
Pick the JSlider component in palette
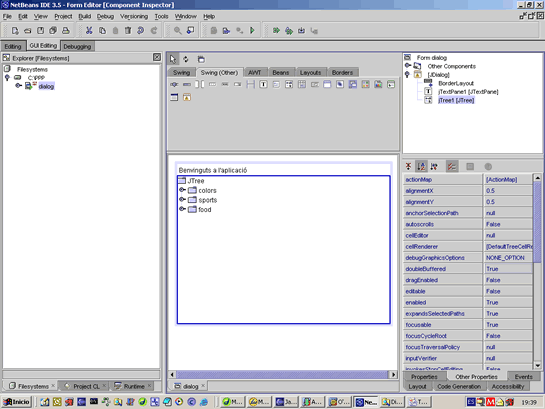[x=174, y=84]
